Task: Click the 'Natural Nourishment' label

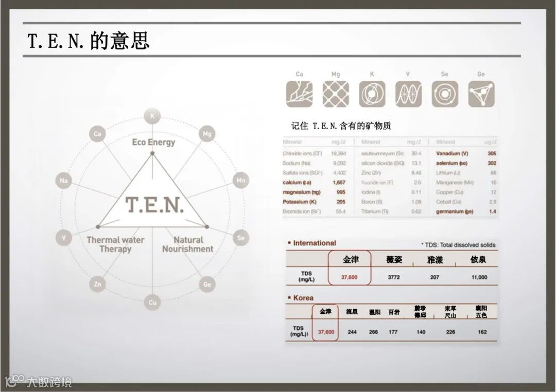Action: point(188,244)
